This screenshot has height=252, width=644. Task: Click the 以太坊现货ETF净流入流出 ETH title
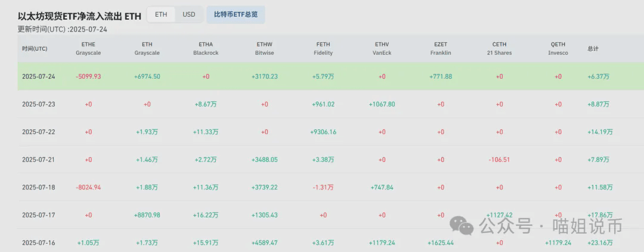point(79,17)
